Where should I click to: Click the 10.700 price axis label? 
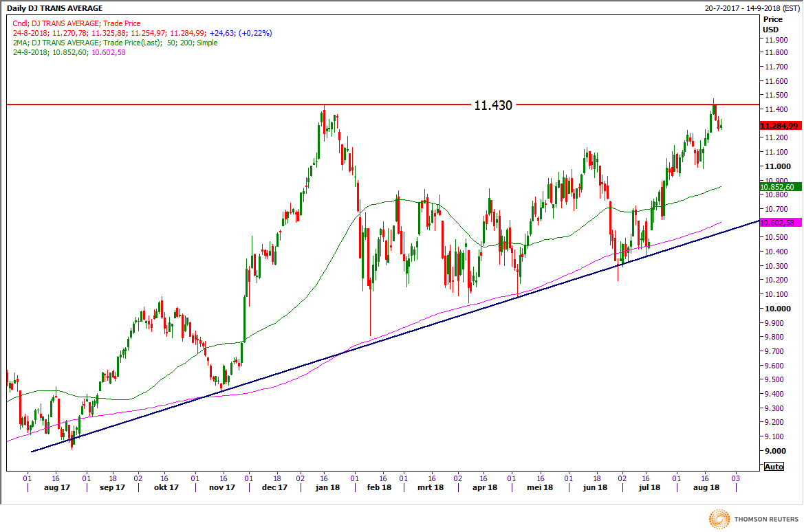pos(776,209)
